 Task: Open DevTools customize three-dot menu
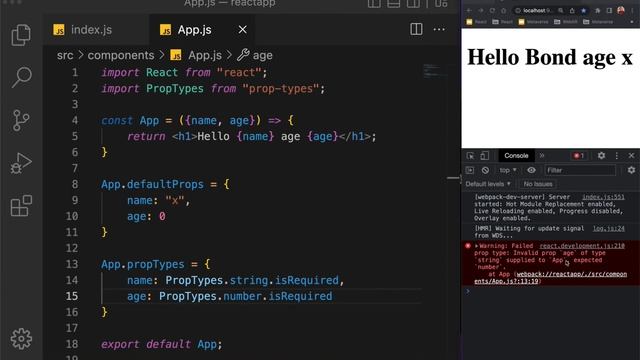[x=617, y=156]
